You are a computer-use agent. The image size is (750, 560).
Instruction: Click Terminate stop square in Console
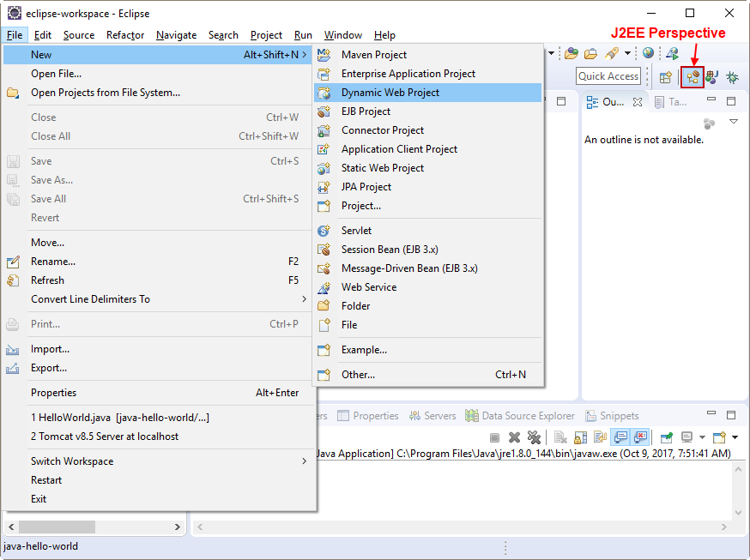click(494, 437)
